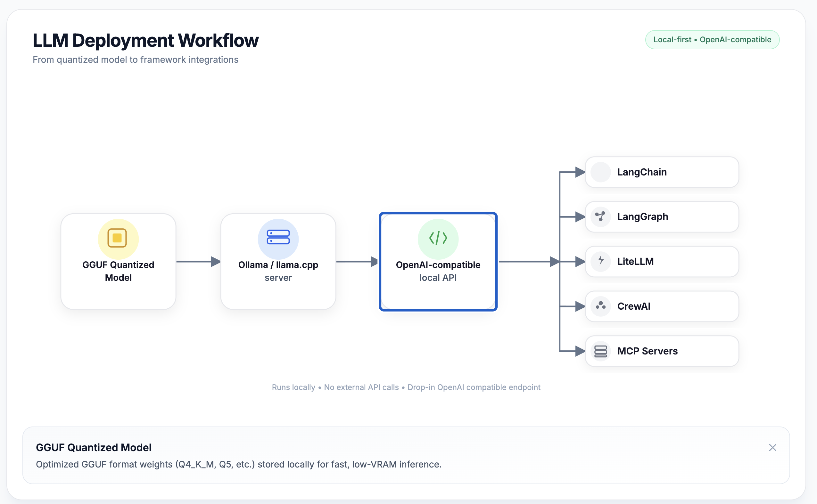
Task: Dismiss the GGUF Quantized Model detail panel
Action: pyautogui.click(x=773, y=447)
